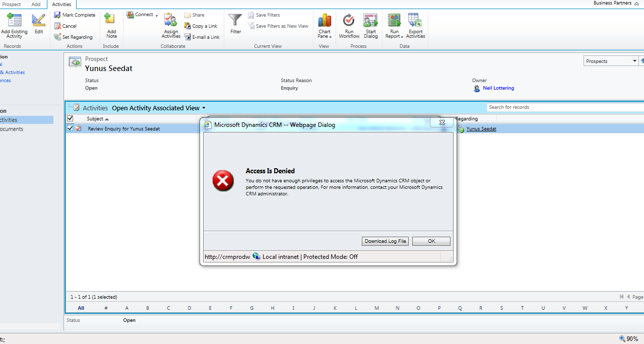The height and width of the screenshot is (344, 644).
Task: Click the Mark Complete icon
Action: [57, 15]
